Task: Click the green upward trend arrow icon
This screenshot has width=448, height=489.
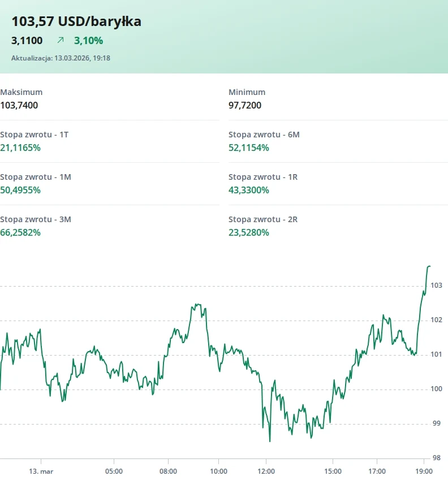Action: (61, 40)
